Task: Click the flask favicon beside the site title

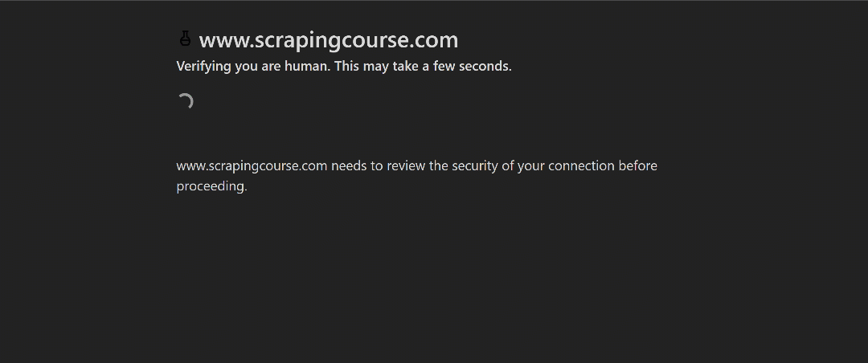Action: pos(186,39)
